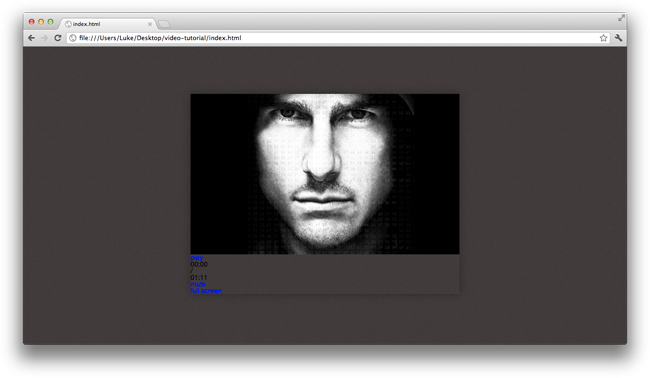Click the file globe icon in address bar
The width and height of the screenshot is (650, 378).
(73, 38)
